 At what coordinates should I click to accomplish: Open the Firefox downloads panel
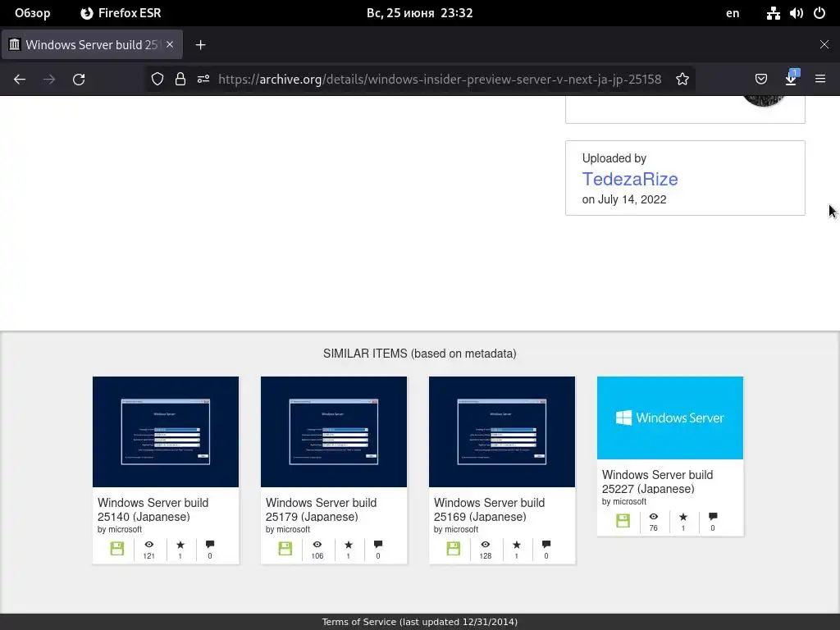pos(791,78)
